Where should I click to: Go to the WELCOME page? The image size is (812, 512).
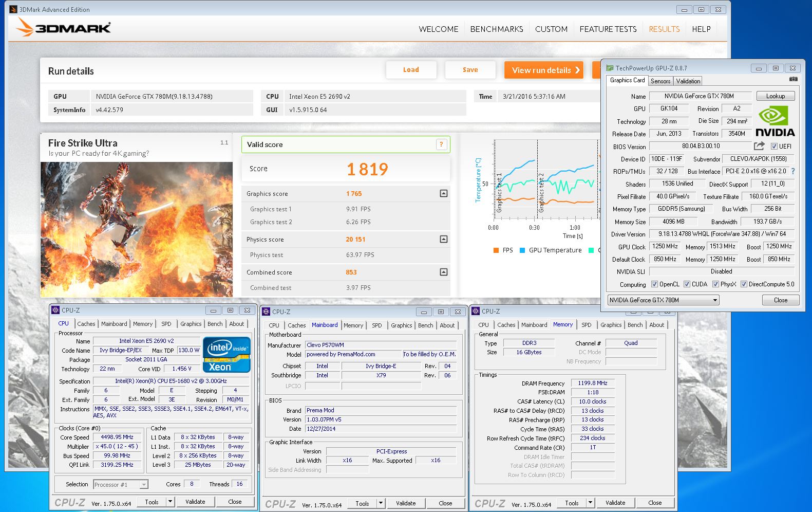439,29
